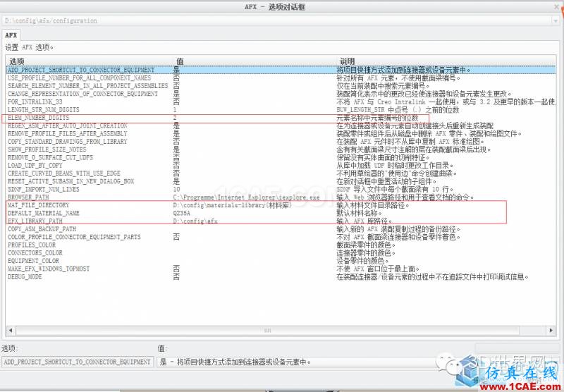Click the 值 column header
This screenshot has width=564, height=392.
click(x=180, y=61)
